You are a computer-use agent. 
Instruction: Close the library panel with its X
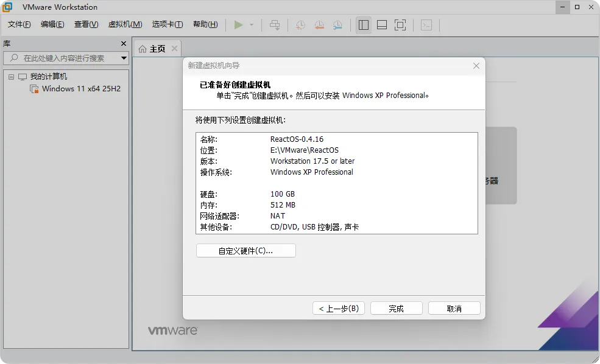pos(124,44)
